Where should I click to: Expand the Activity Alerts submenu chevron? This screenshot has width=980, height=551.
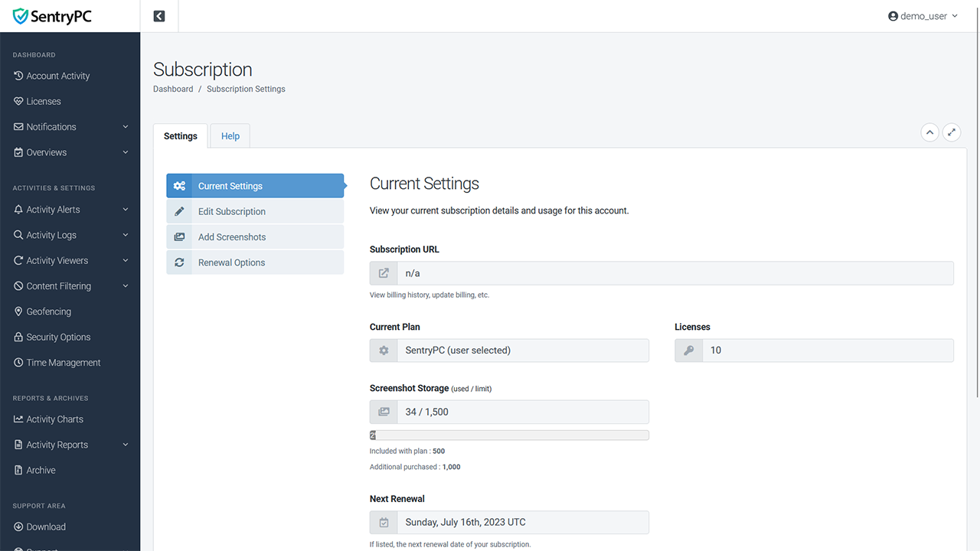[x=126, y=209]
